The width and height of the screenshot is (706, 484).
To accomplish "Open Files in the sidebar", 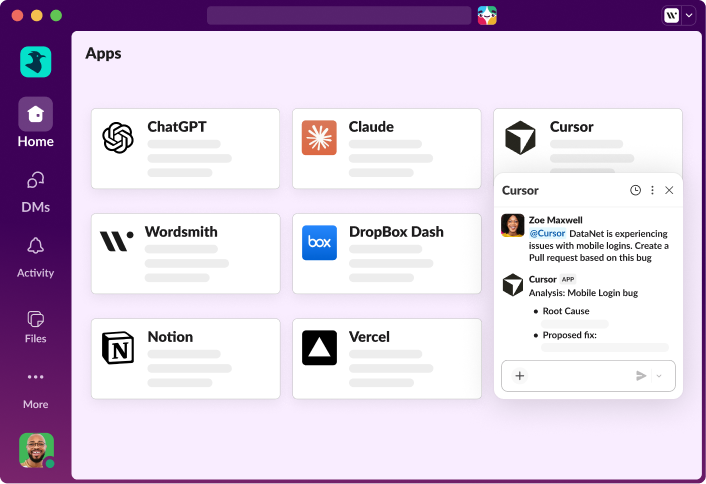I will [x=36, y=327].
